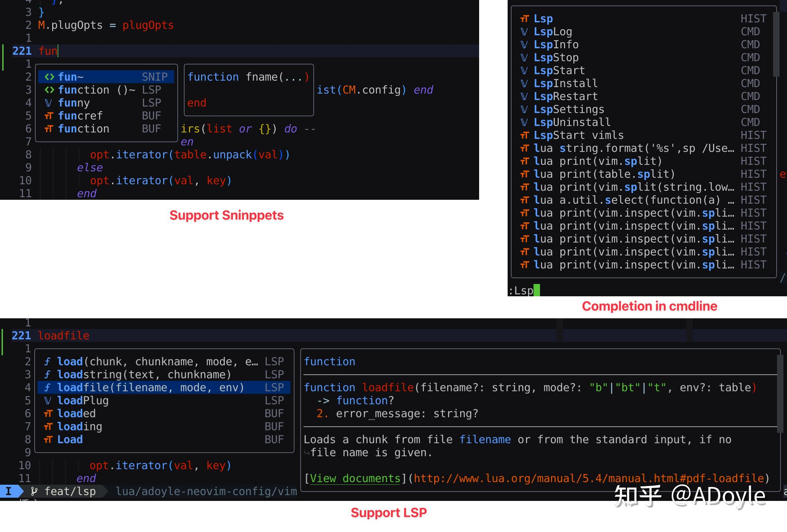Screen dimensions: 787x532
Task: Click the "I" insert mode indicator in statusline
Action: point(8,491)
